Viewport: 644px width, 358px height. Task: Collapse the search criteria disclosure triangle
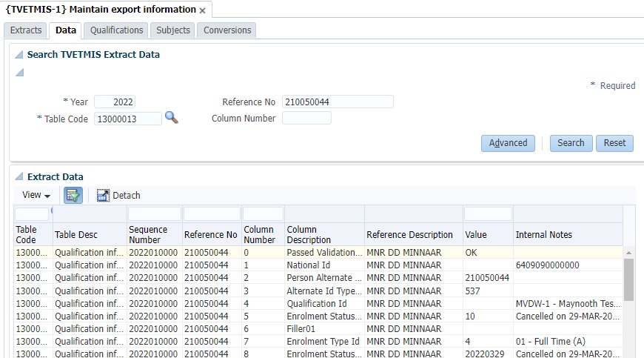pyautogui.click(x=19, y=73)
